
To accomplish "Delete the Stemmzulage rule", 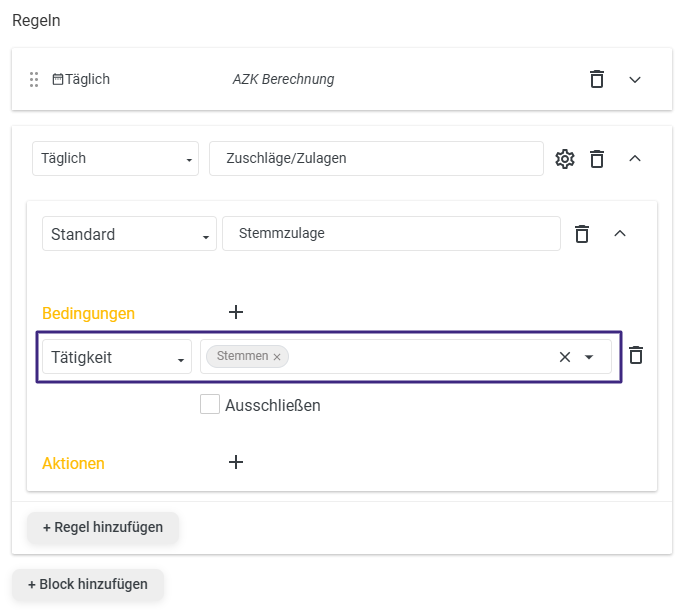I will 582,234.
